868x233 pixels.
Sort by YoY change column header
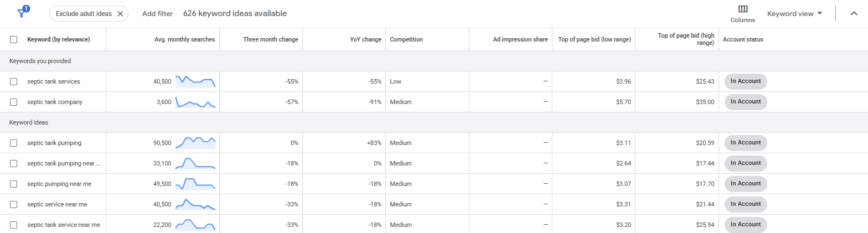pos(366,40)
